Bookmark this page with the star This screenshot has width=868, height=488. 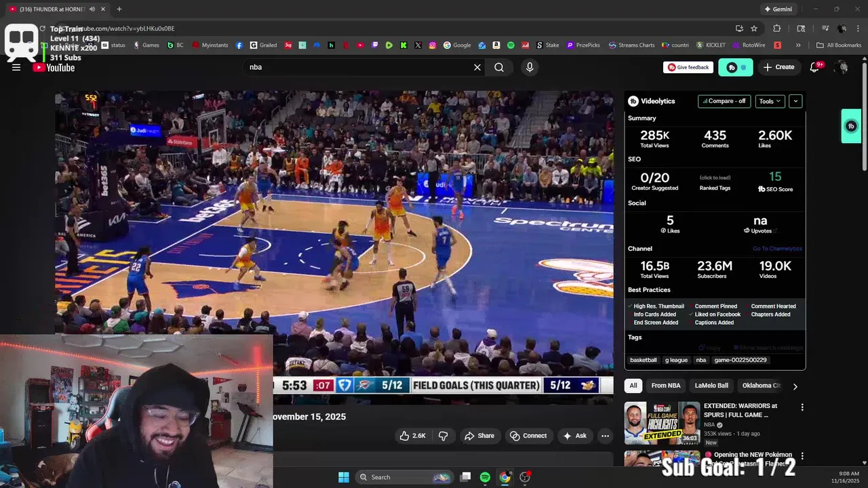[754, 28]
